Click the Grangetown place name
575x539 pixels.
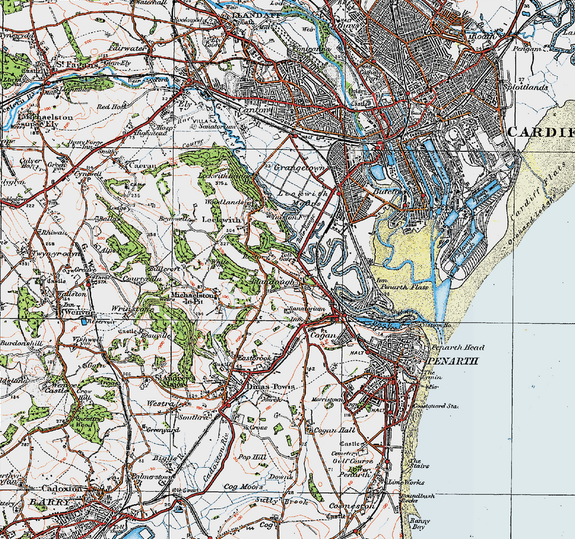pos(300,168)
